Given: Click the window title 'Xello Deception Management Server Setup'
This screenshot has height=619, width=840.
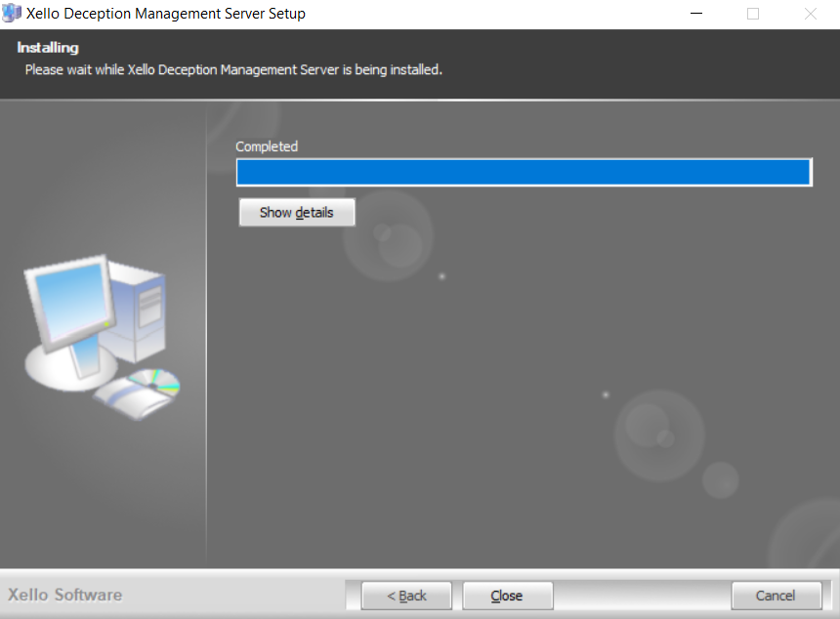Looking at the screenshot, I should [x=165, y=14].
